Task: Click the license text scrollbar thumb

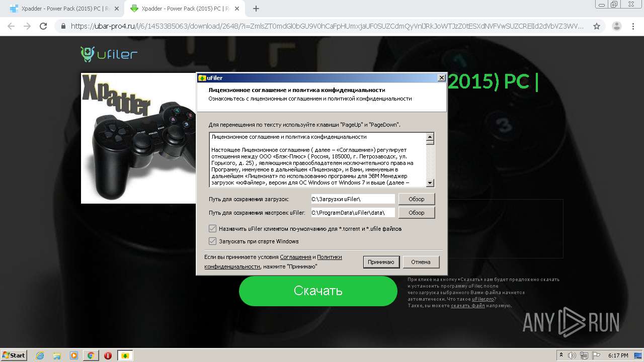Action: (x=430, y=142)
